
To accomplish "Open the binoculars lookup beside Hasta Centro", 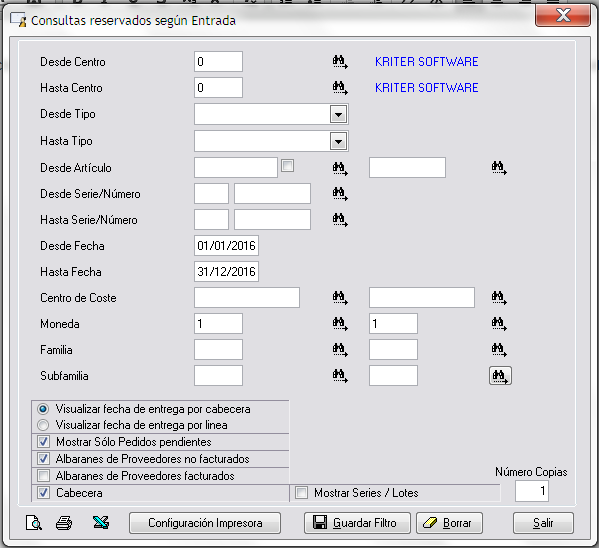I will pyautogui.click(x=340, y=88).
